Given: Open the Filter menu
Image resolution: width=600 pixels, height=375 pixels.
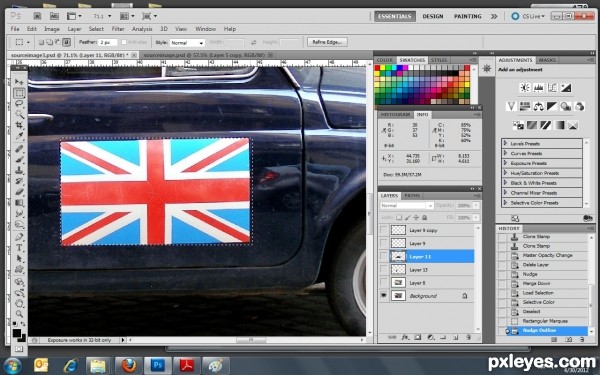Looking at the screenshot, I should click(x=118, y=29).
